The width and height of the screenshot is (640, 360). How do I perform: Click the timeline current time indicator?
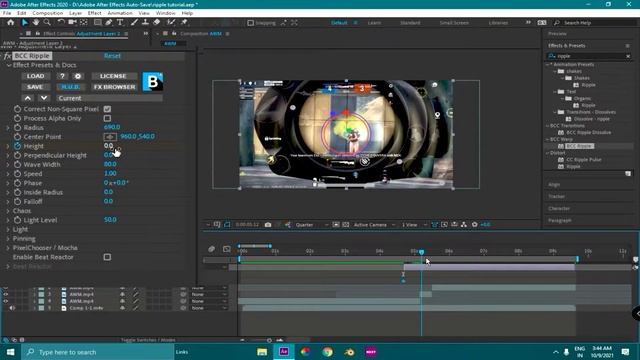tap(421, 252)
